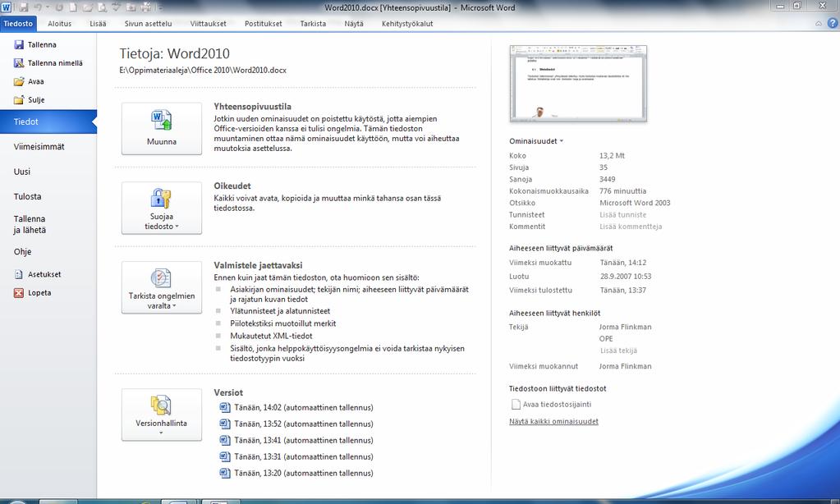The height and width of the screenshot is (504, 840).
Task: Click the Lisää kommentteja field
Action: click(x=631, y=227)
